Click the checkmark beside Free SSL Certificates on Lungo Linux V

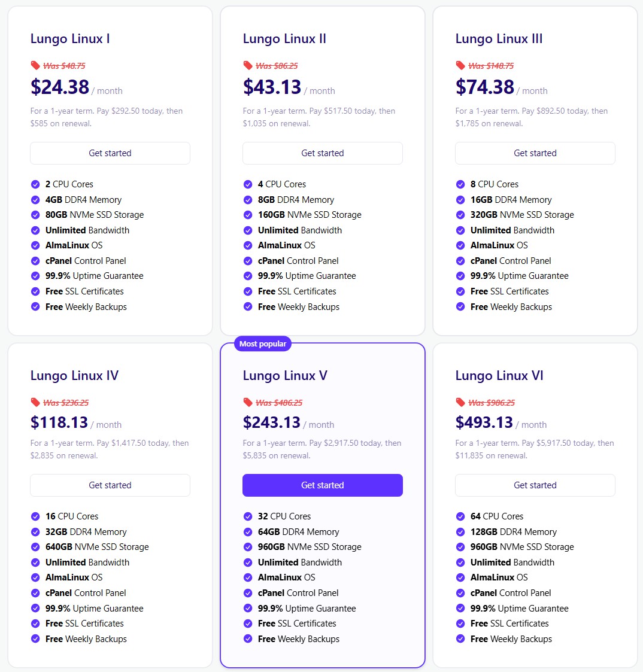(x=248, y=623)
